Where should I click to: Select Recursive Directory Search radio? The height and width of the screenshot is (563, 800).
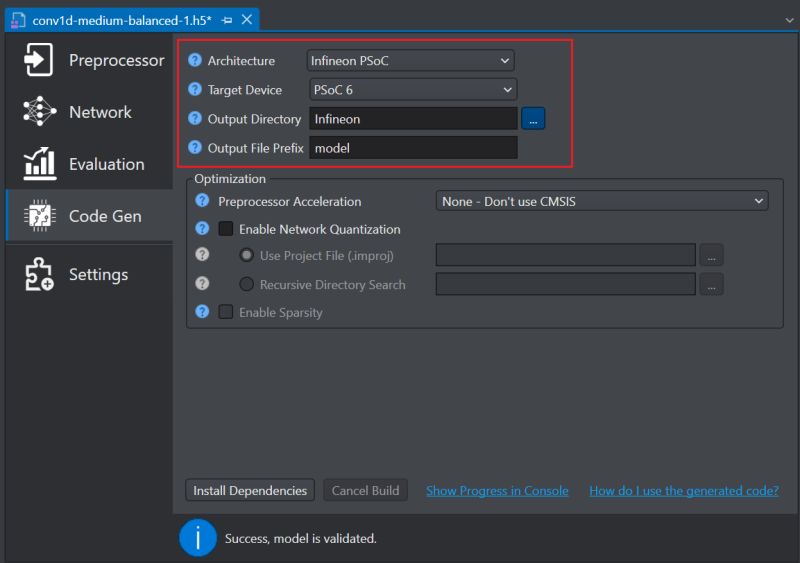coord(246,284)
